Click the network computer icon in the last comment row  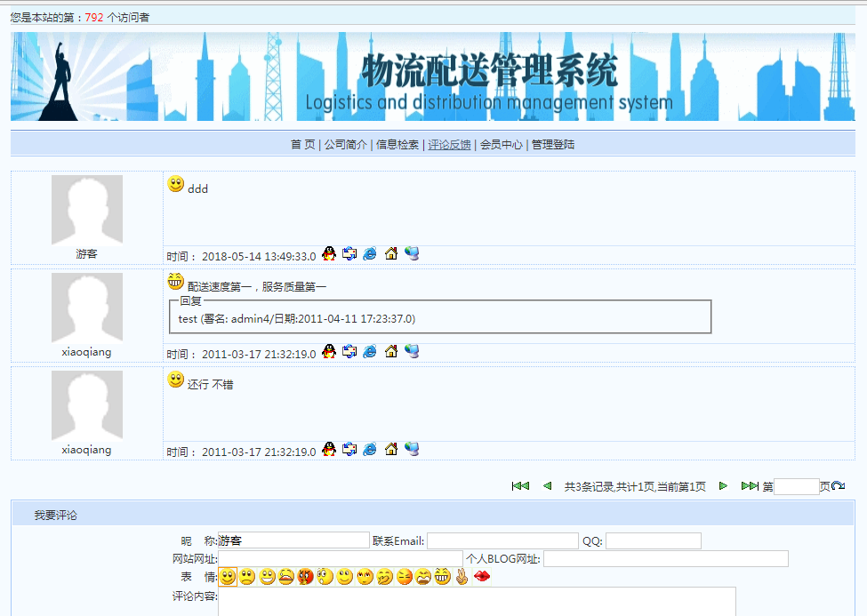tap(410, 449)
